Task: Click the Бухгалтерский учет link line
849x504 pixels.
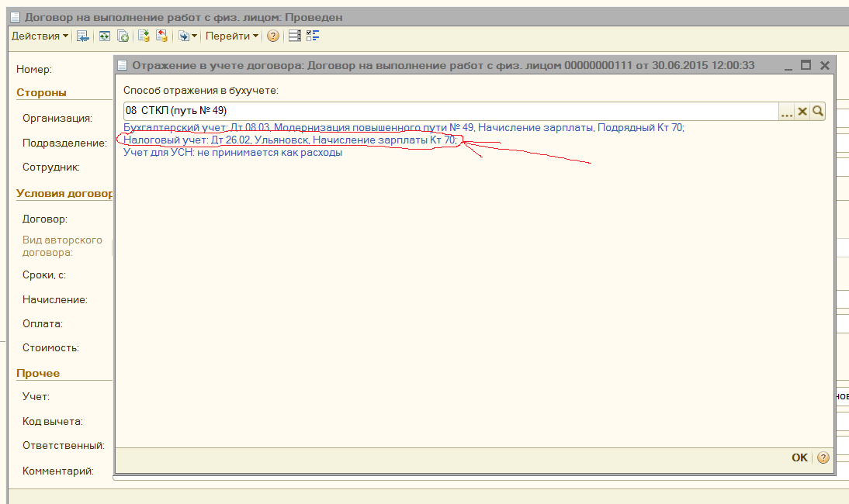Action: pos(404,128)
